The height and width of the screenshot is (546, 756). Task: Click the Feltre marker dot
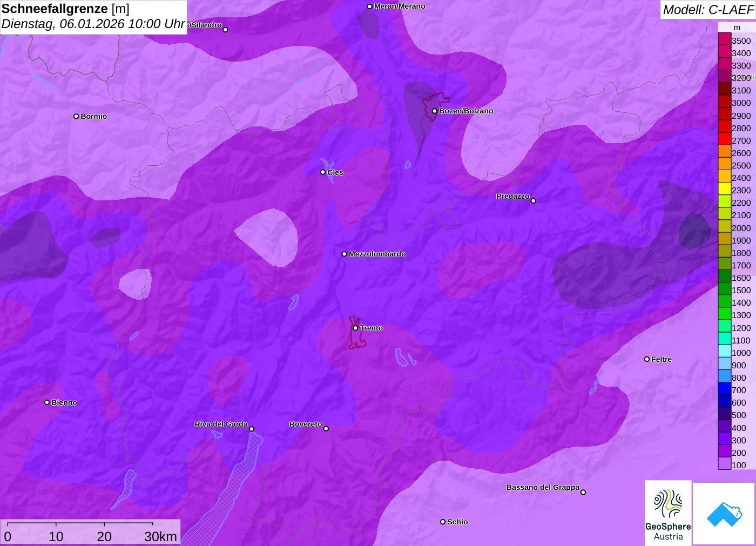point(647,359)
